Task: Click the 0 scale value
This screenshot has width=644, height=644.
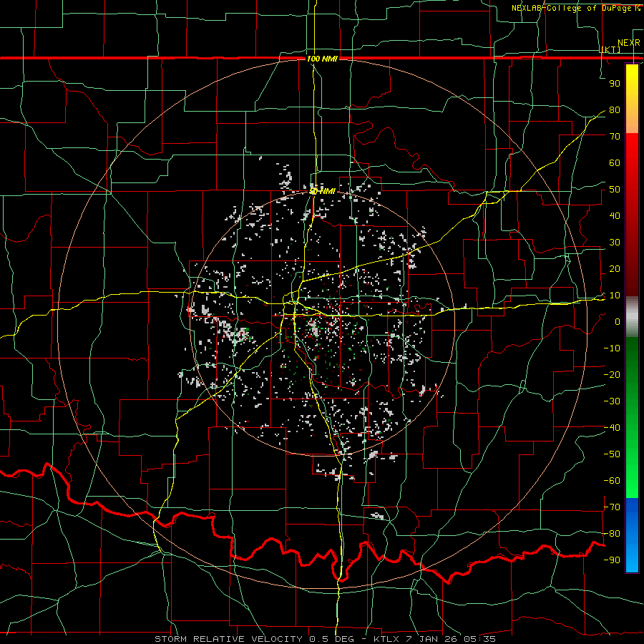Action: pyautogui.click(x=618, y=322)
